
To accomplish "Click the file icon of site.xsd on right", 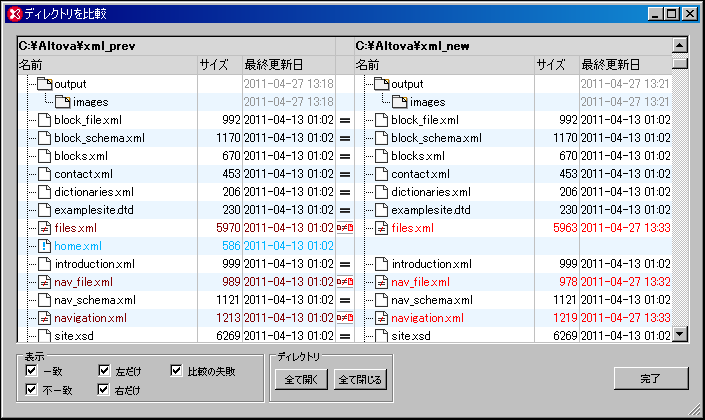I will coord(382,335).
